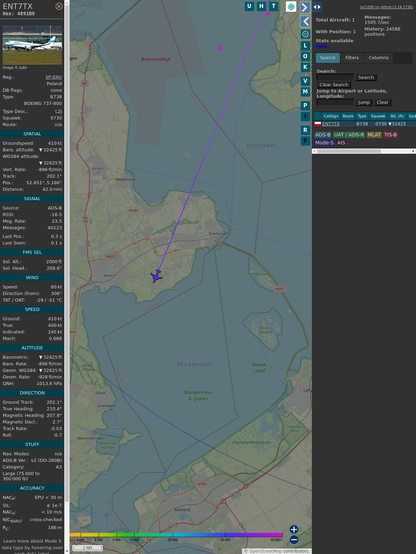Switch to the Columns tab
The image size is (416, 554).
pyautogui.click(x=379, y=58)
